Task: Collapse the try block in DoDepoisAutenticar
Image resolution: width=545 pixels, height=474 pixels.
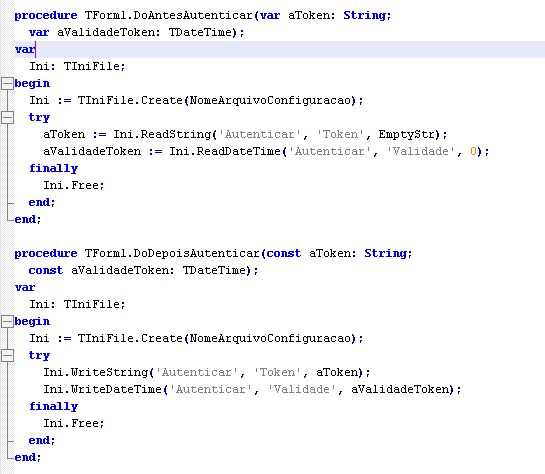Action: (7, 356)
